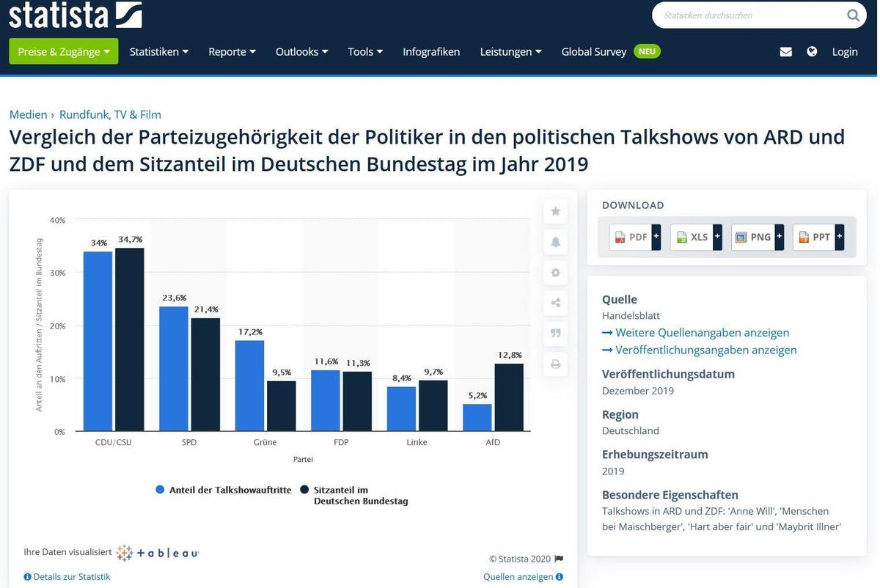Click the quotation citation icon
880x588 pixels.
555,334
